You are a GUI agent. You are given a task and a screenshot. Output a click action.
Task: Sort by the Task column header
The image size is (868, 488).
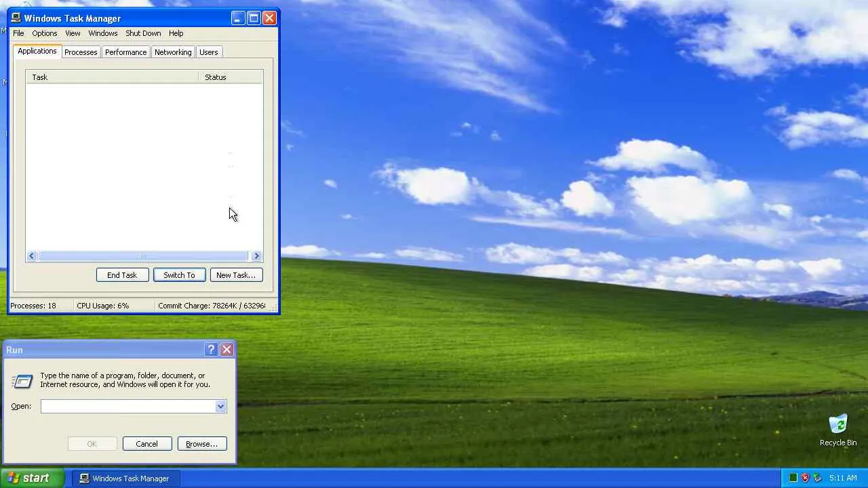click(112, 77)
